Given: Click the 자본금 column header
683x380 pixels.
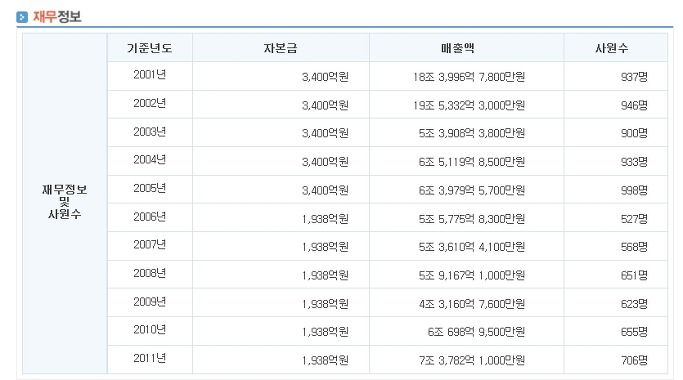Looking at the screenshot, I should pyautogui.click(x=281, y=48).
